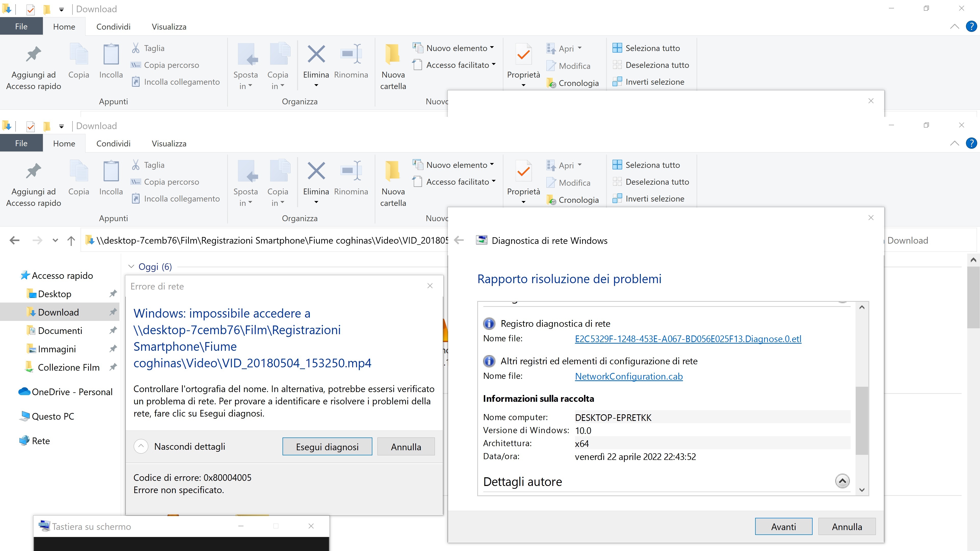Select Visualizza tab in upper Download window
The height and width of the screenshot is (551, 980).
[x=169, y=27]
